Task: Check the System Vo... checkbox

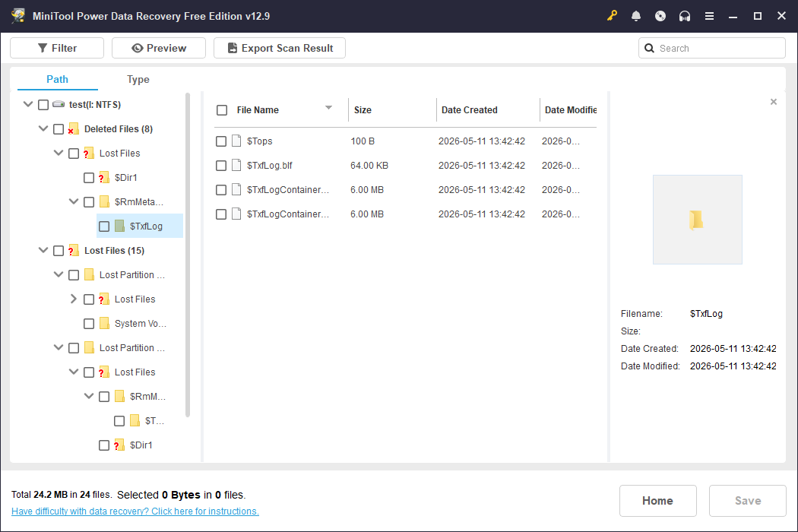Action: tap(89, 324)
